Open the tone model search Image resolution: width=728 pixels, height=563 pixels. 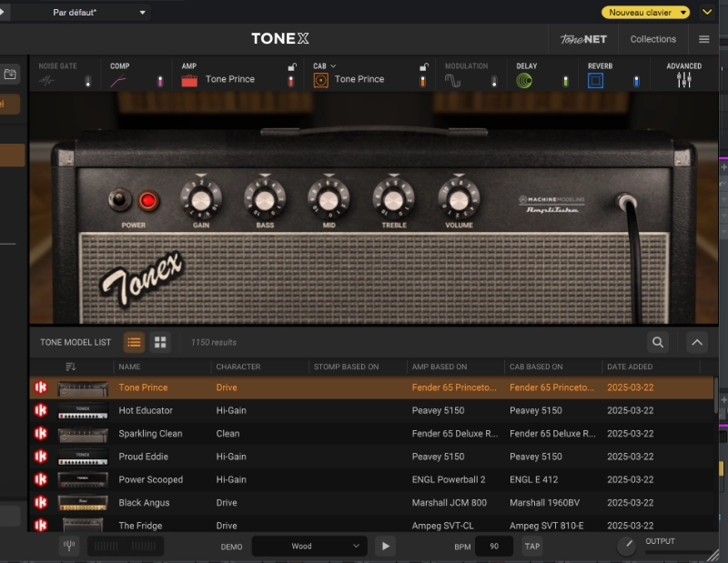(657, 343)
